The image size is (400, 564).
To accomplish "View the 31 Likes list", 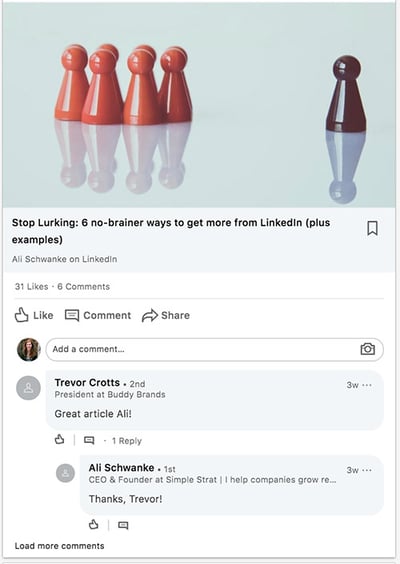I will pyautogui.click(x=31, y=287).
